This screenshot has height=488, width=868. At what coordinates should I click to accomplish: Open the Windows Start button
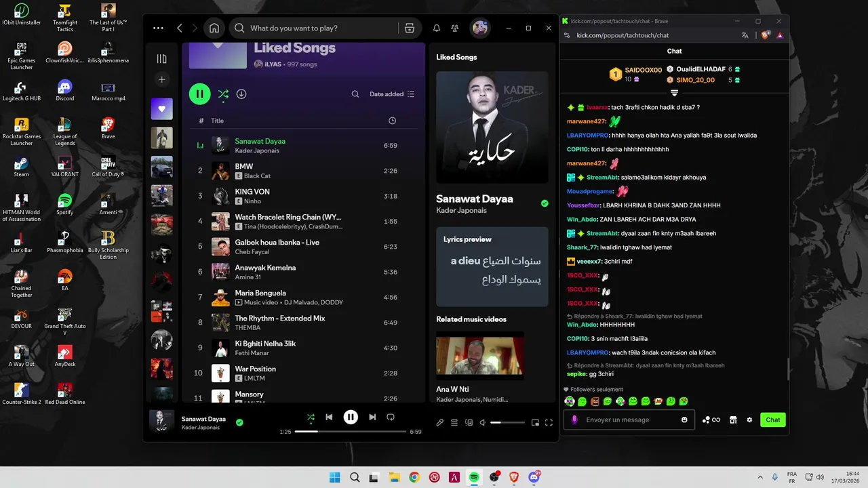coord(335,477)
